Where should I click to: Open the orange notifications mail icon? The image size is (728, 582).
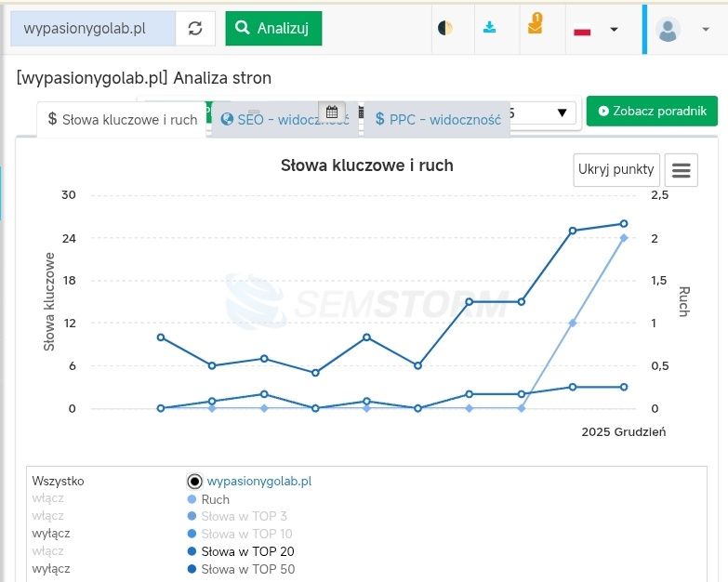click(x=535, y=24)
